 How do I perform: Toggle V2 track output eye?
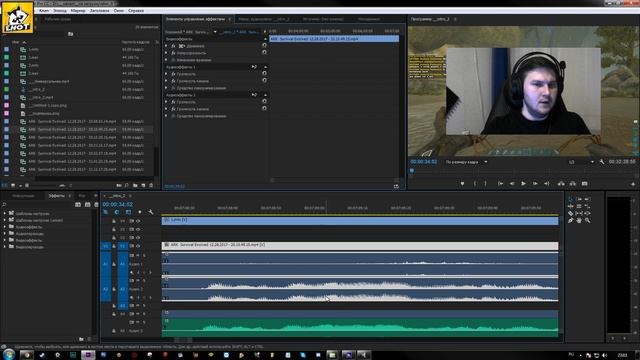tap(138, 238)
